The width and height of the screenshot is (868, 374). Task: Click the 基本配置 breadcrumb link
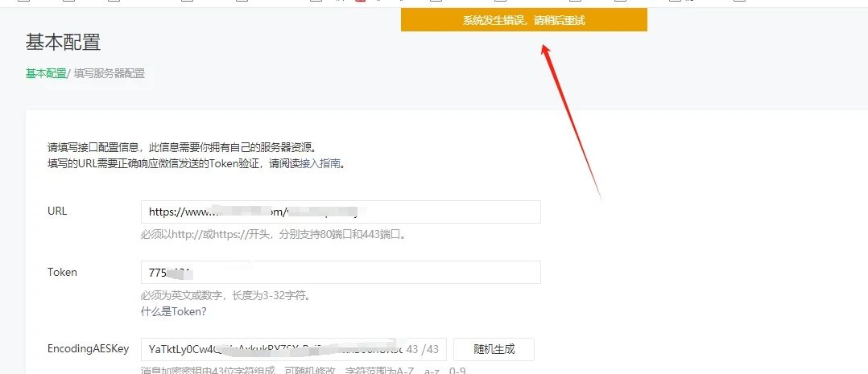[x=46, y=73]
